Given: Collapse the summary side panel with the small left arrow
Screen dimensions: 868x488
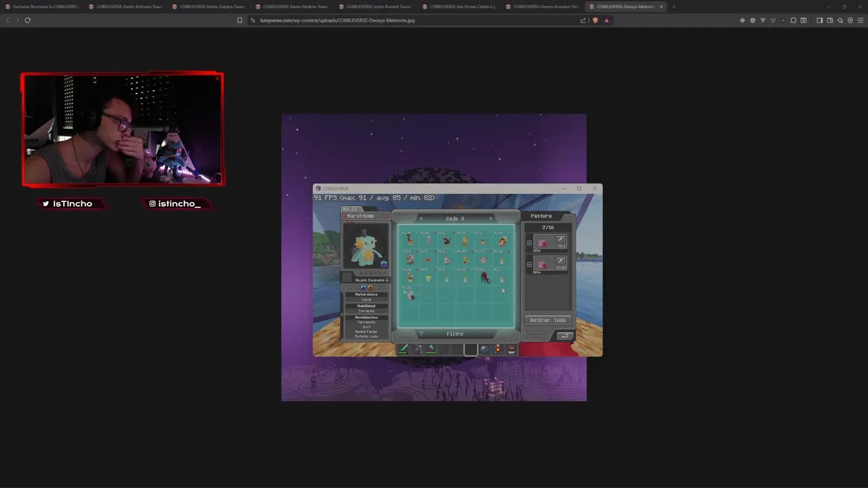Looking at the screenshot, I should point(341,316).
